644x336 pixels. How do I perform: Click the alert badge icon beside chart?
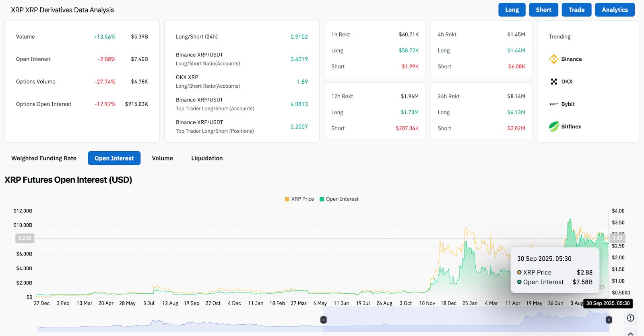630,318
